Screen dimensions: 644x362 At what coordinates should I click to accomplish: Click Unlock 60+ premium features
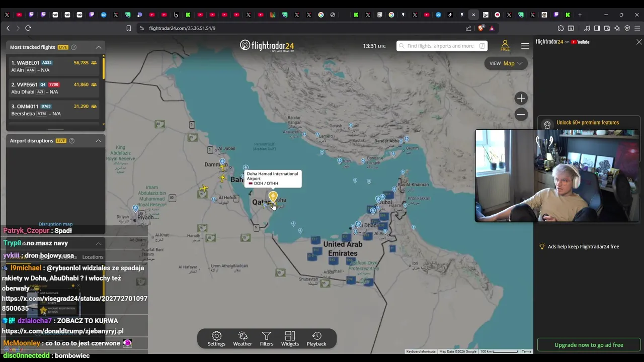[x=588, y=123]
